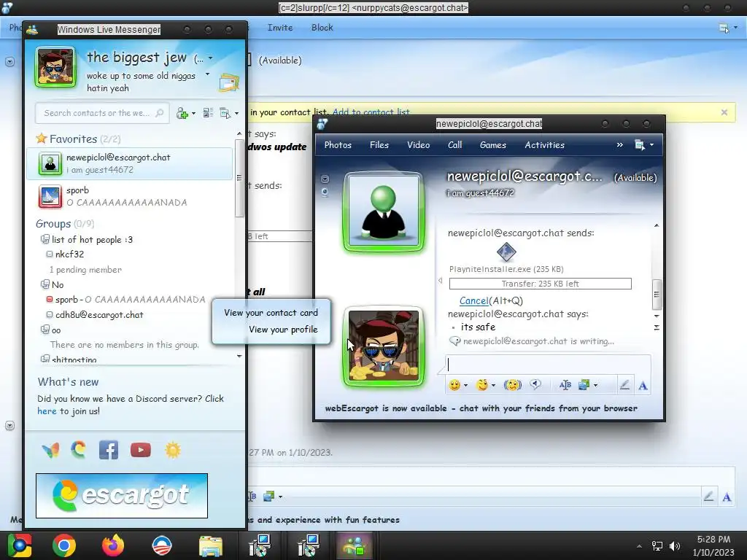Screen dimensions: 747x560
Task: Open personal message dropdown arrow
Action: tap(207, 74)
